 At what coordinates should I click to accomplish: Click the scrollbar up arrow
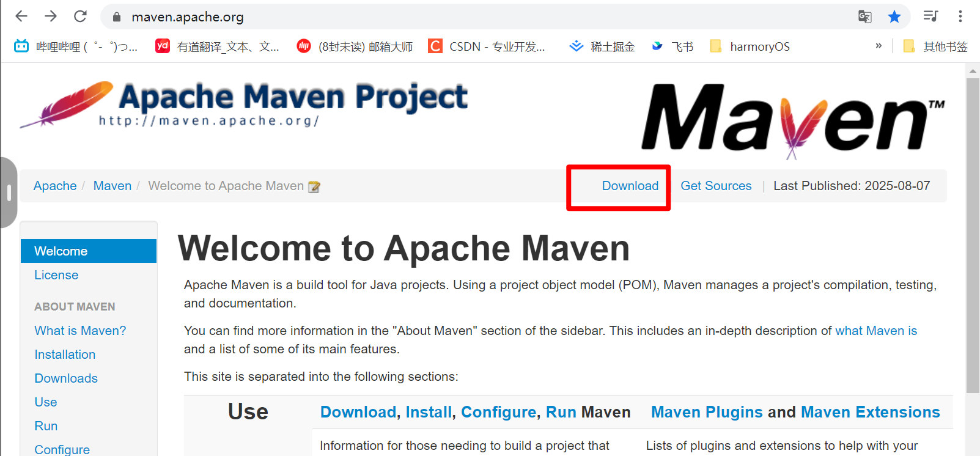click(973, 71)
